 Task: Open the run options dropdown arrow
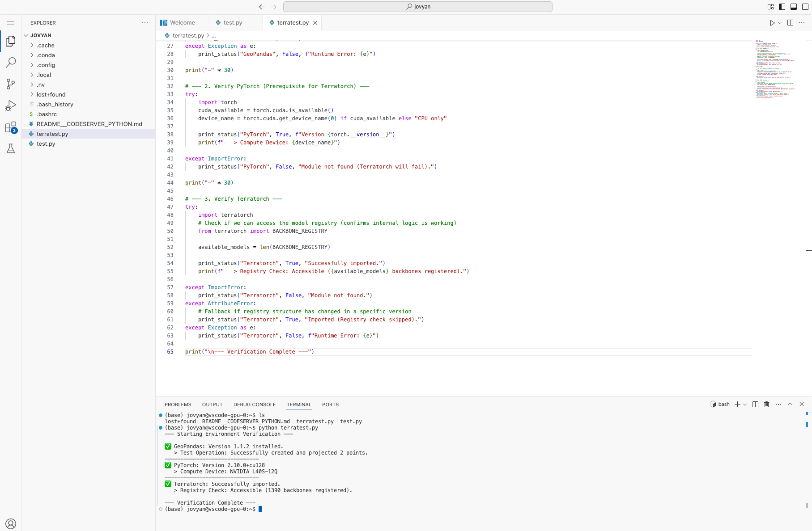[x=780, y=23]
